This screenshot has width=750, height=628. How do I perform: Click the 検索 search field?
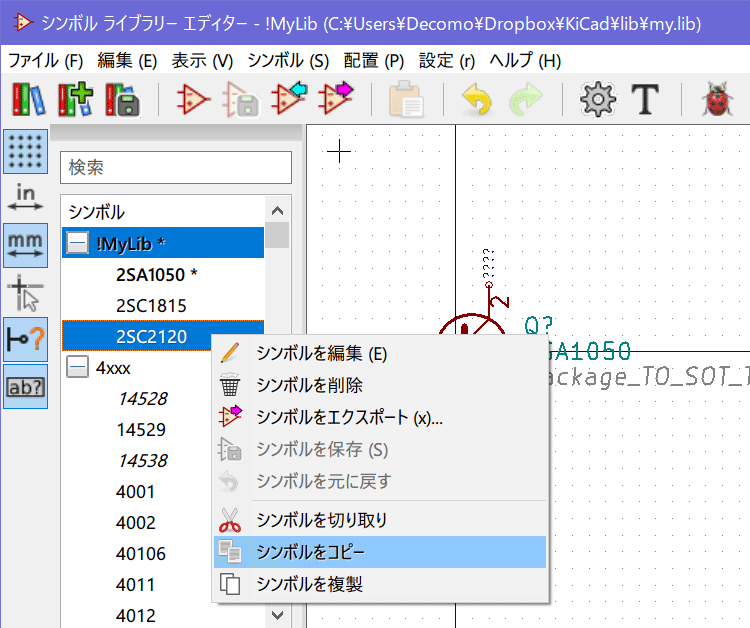176,168
